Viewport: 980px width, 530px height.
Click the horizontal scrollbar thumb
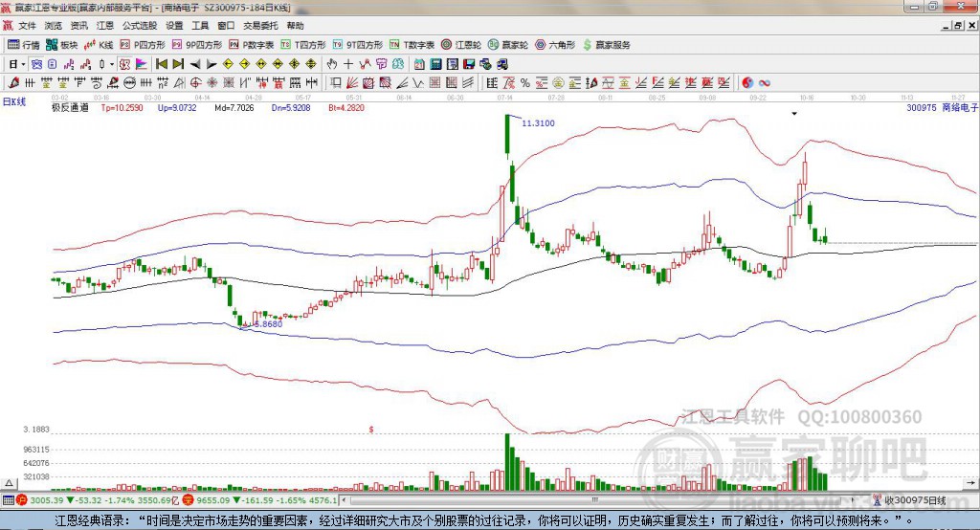[x=595, y=500]
